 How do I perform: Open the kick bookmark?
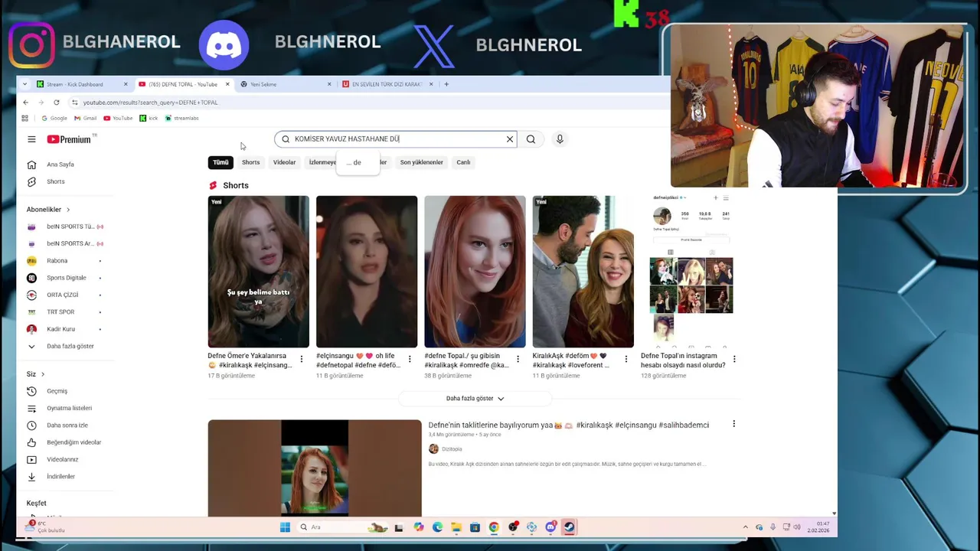point(149,118)
